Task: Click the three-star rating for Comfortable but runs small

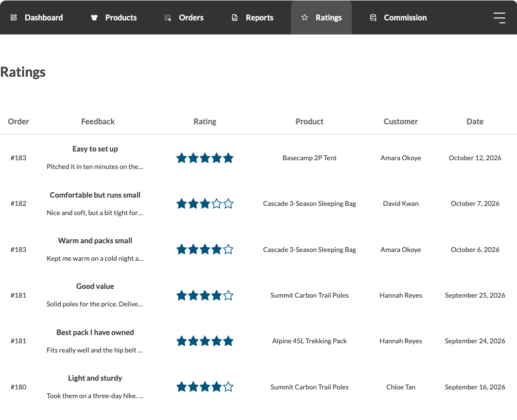Action: [205, 204]
